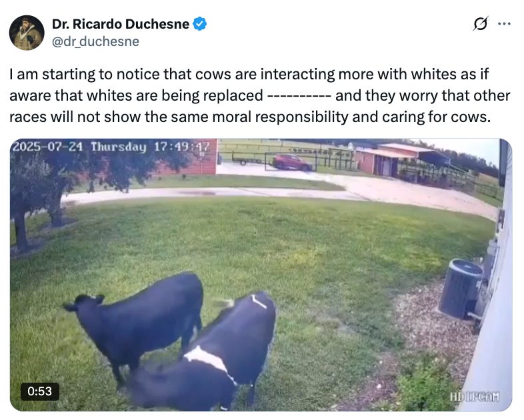The width and height of the screenshot is (524, 420).
Task: Open the three-dot more options menu
Action: point(504,24)
